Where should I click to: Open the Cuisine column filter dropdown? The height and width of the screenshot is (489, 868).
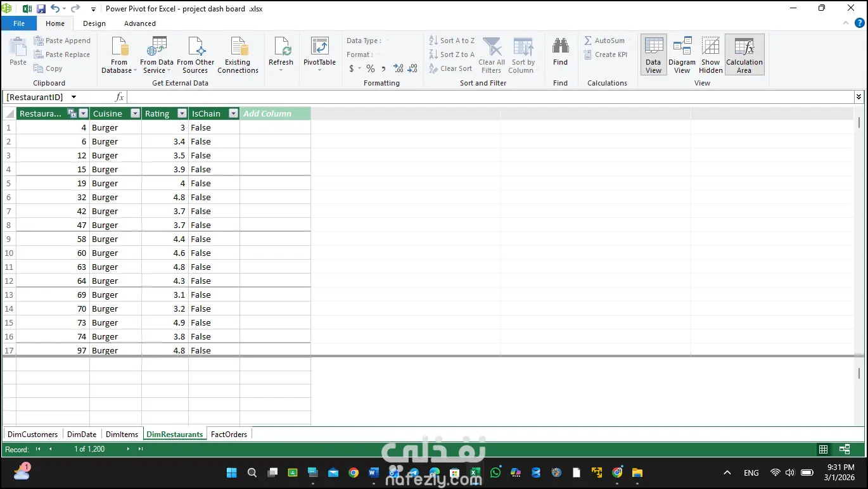(135, 113)
